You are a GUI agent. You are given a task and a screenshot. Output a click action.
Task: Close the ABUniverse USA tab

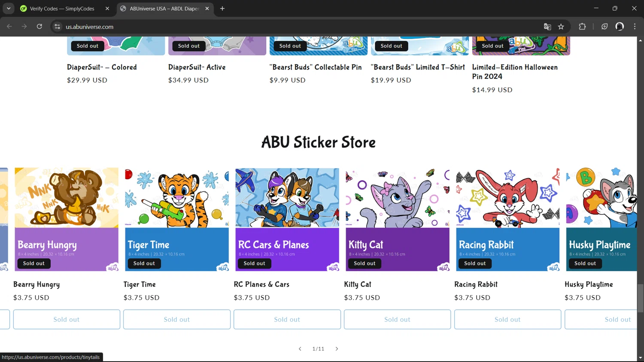click(207, 9)
